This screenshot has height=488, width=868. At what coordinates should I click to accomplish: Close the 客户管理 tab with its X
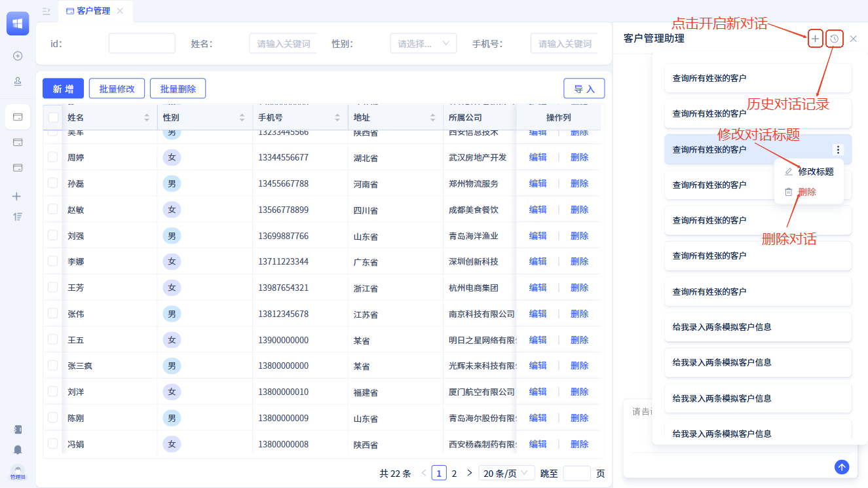click(120, 11)
